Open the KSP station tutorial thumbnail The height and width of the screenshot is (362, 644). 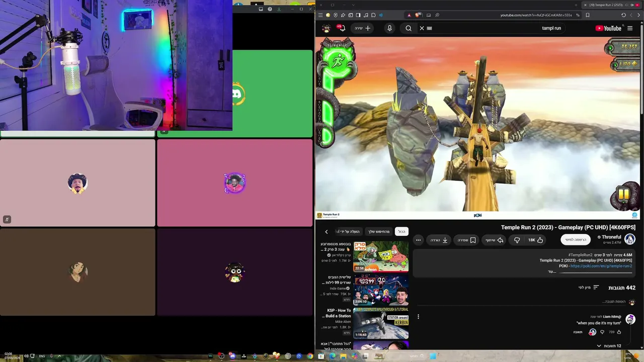point(381,323)
